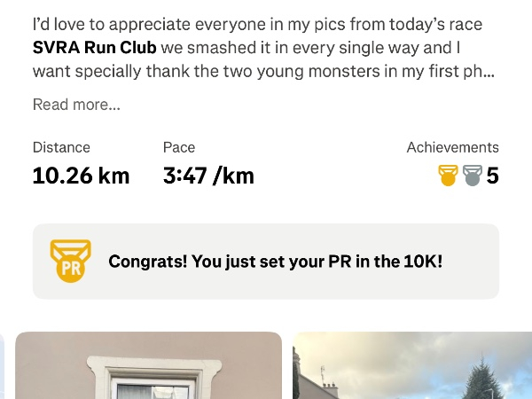Click the 3:47 /km pace value

pos(208,176)
